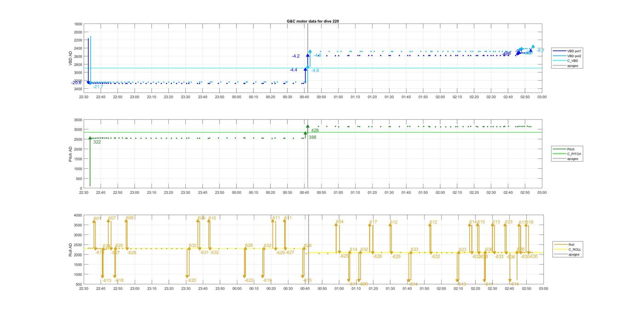Screen dimensions: 644x319
Task: Click the -636 roll data label
Action: [511, 257]
